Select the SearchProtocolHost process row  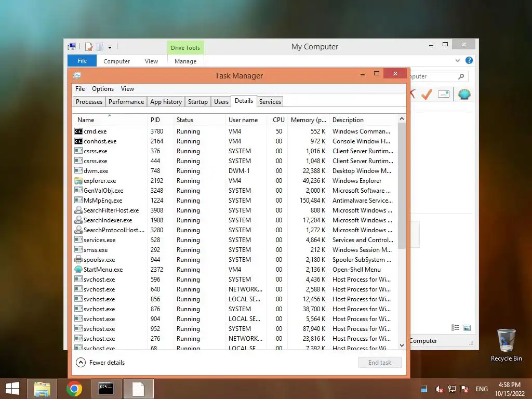[234, 230]
